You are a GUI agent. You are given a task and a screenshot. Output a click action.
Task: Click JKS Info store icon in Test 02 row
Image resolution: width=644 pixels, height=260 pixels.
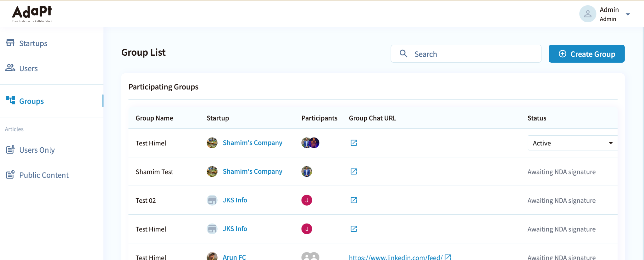tap(212, 200)
